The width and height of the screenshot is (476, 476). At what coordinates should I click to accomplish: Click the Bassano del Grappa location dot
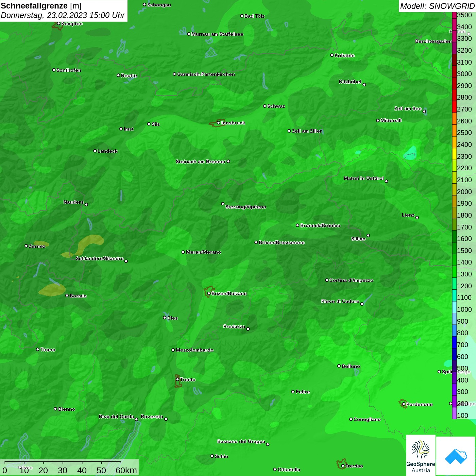268,444
